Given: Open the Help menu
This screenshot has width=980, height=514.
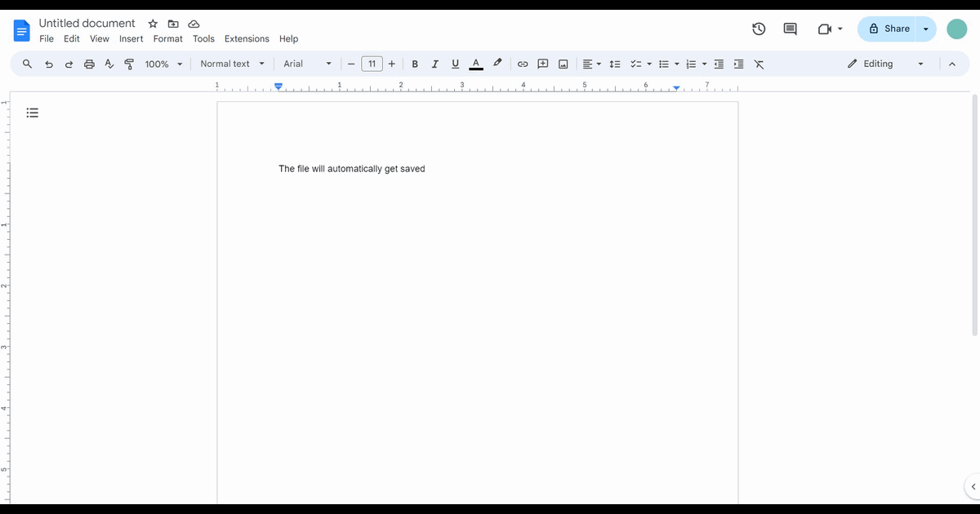Looking at the screenshot, I should [x=288, y=38].
